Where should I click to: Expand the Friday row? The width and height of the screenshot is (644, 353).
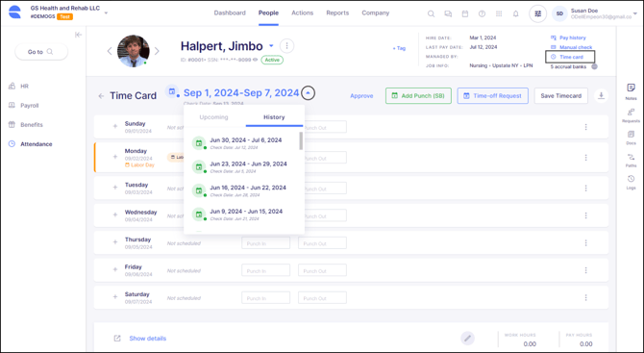pyautogui.click(x=115, y=269)
